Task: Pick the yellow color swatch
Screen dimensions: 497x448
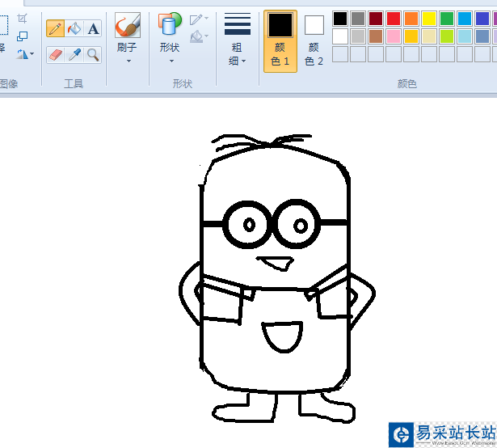Action: pyautogui.click(x=429, y=19)
